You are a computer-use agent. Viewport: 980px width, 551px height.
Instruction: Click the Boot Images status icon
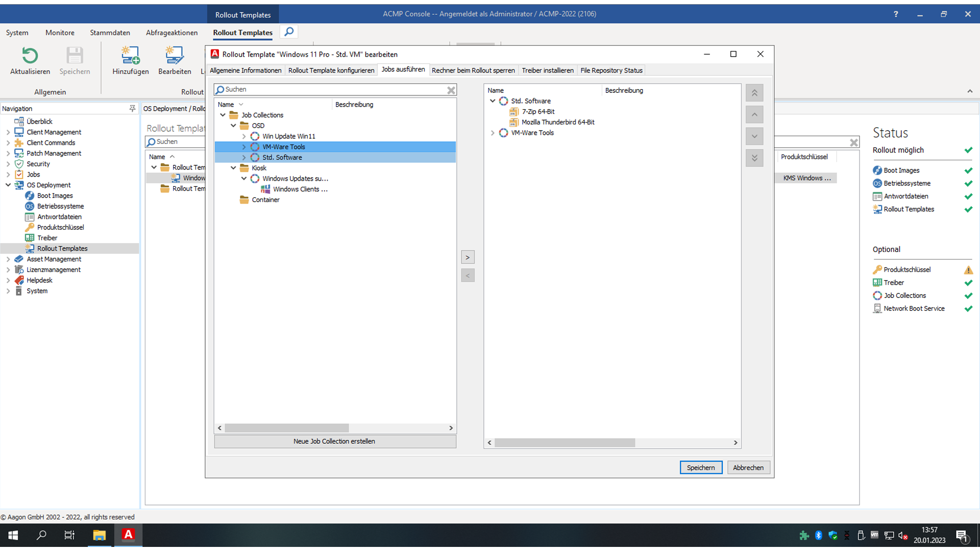877,170
